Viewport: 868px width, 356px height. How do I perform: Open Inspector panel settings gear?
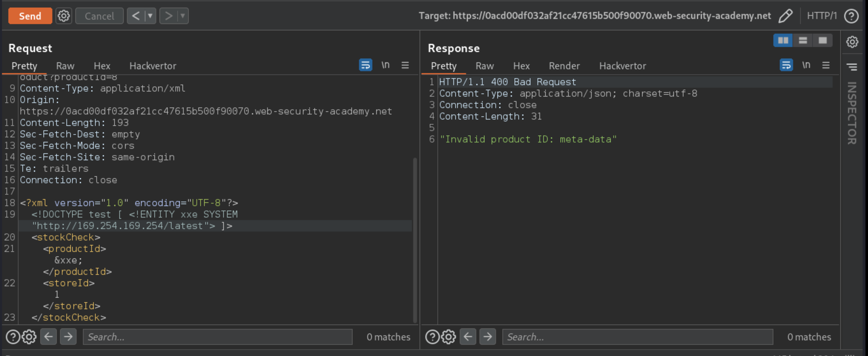(x=852, y=42)
